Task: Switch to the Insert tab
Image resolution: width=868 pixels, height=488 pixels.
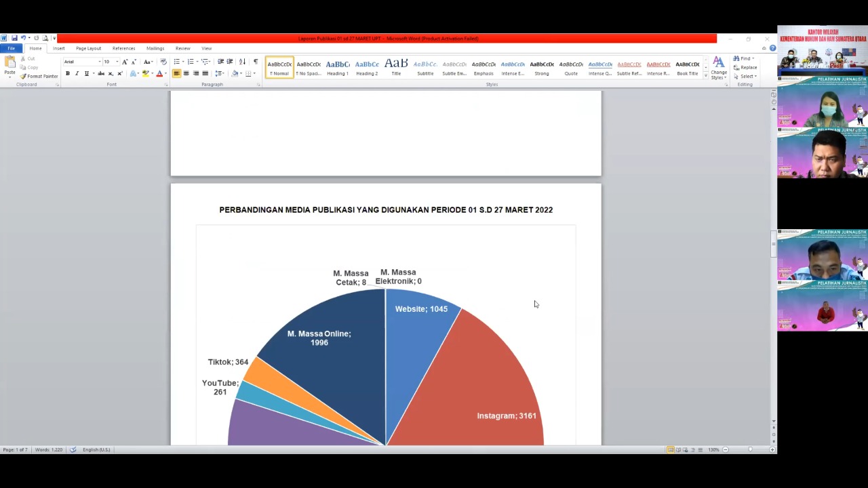Action: click(59, 48)
